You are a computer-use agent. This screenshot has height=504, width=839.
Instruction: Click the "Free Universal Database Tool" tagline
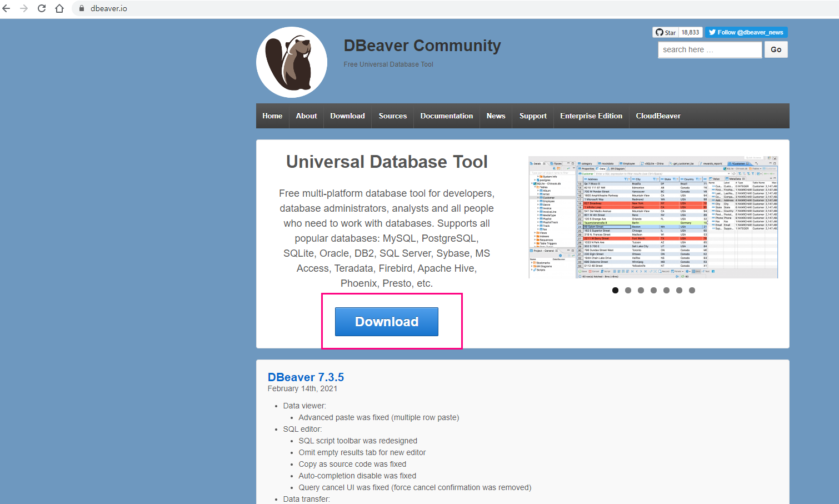[x=388, y=64]
